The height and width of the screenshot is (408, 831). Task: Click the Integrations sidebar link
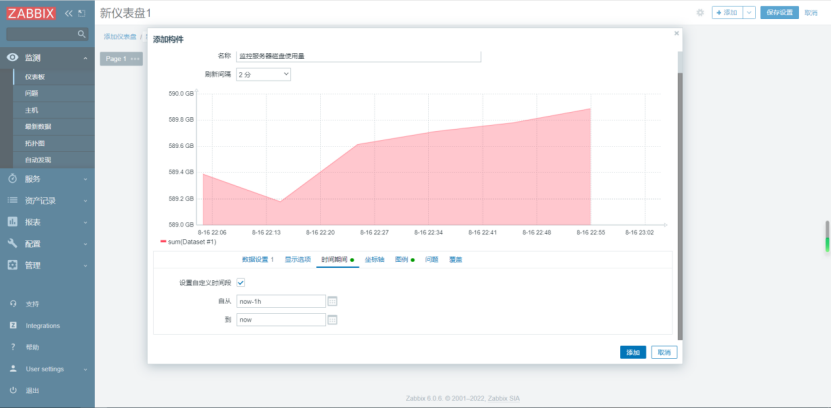(42, 325)
